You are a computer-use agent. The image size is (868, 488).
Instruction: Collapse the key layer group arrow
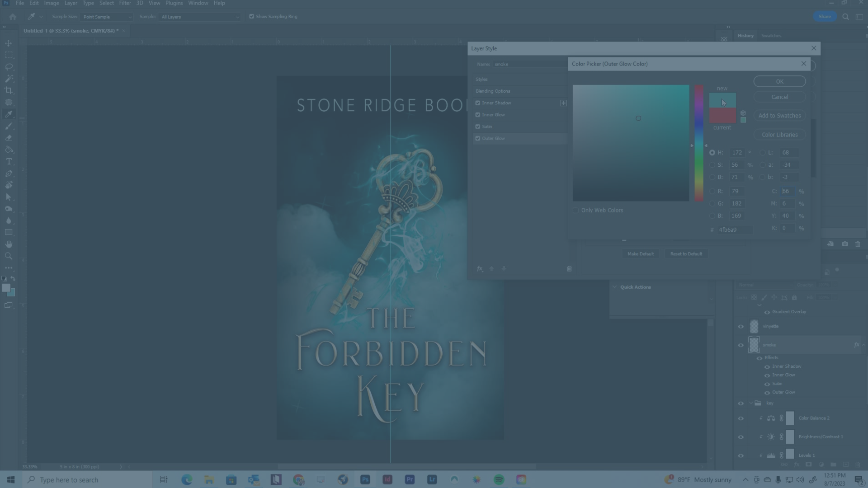tap(751, 404)
